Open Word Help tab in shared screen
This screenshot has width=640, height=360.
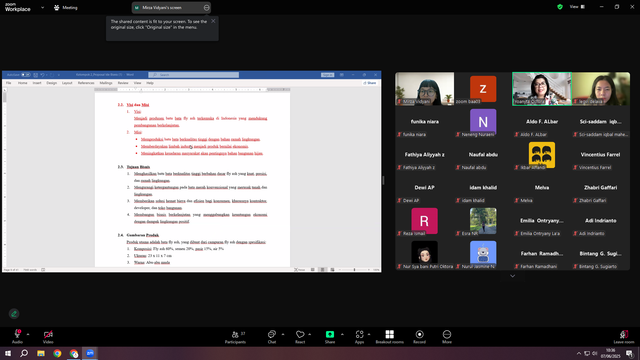150,83
